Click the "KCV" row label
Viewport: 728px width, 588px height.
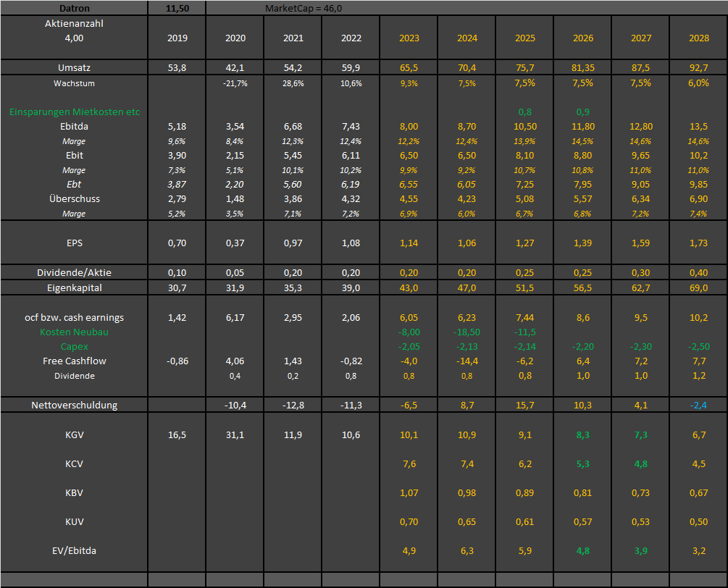(x=75, y=463)
